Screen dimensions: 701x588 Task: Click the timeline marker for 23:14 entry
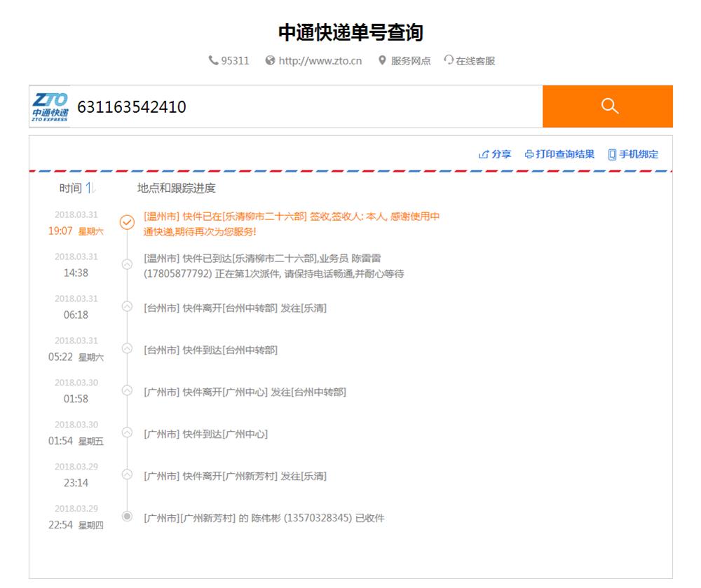[127, 474]
